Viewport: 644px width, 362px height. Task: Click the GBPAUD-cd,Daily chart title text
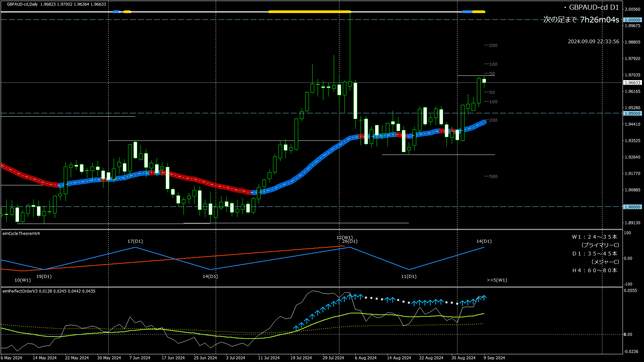(x=22, y=4)
